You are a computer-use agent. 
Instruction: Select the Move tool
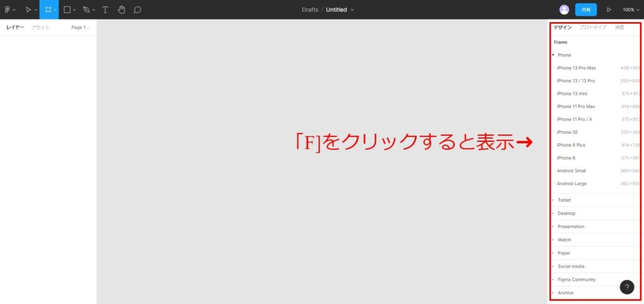28,10
